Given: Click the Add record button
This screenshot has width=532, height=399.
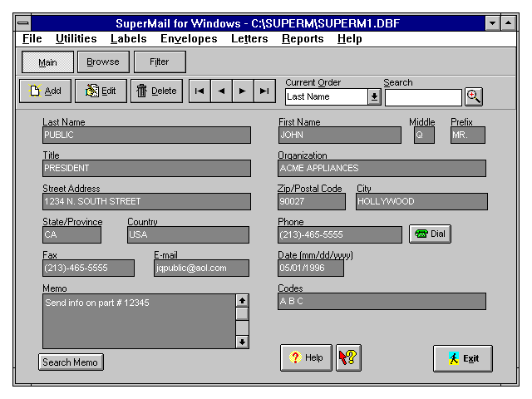Looking at the screenshot, I should [x=45, y=91].
